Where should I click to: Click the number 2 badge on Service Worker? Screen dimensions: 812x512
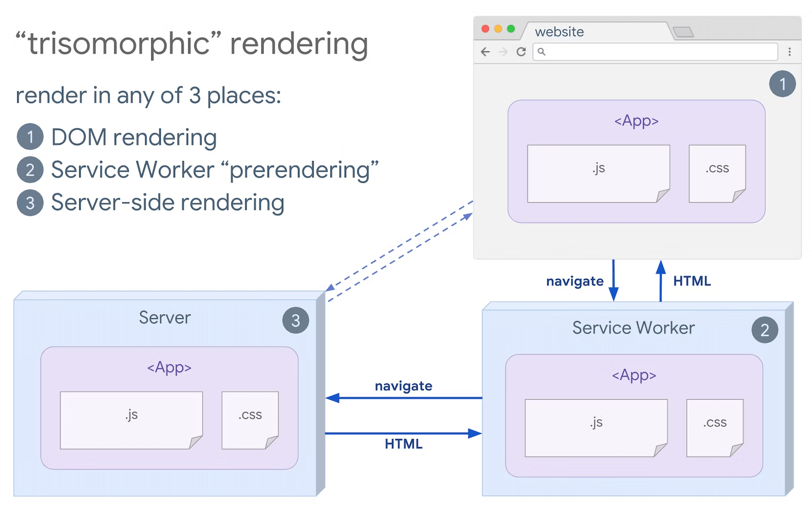(764, 330)
